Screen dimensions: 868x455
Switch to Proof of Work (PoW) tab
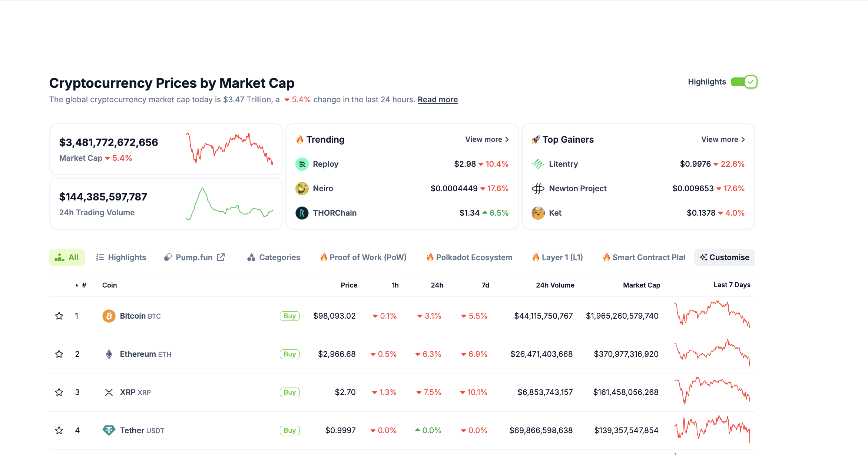tap(363, 258)
